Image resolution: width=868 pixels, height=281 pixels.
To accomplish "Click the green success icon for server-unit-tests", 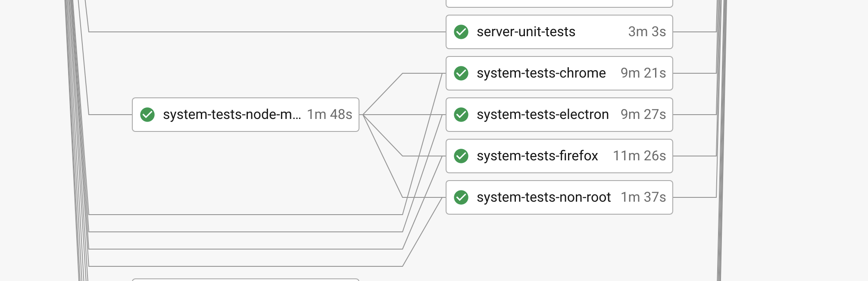I will (461, 32).
